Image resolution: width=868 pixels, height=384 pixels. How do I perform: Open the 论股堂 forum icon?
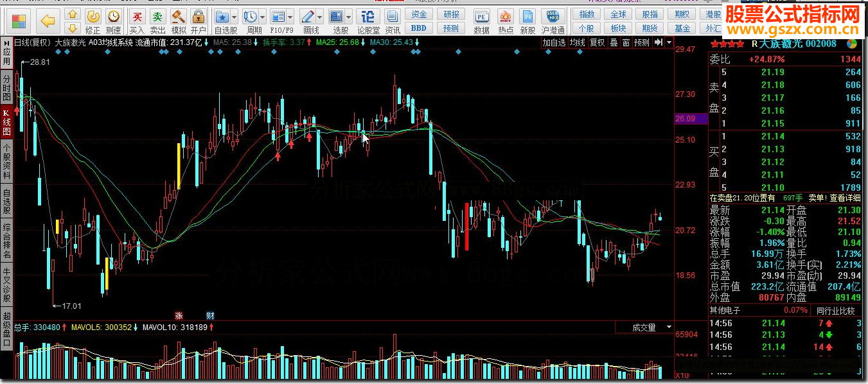tap(368, 16)
